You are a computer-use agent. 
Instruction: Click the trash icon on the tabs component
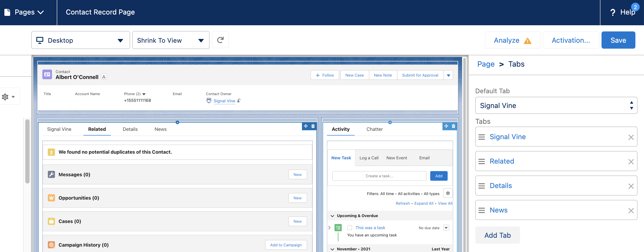coord(313,126)
